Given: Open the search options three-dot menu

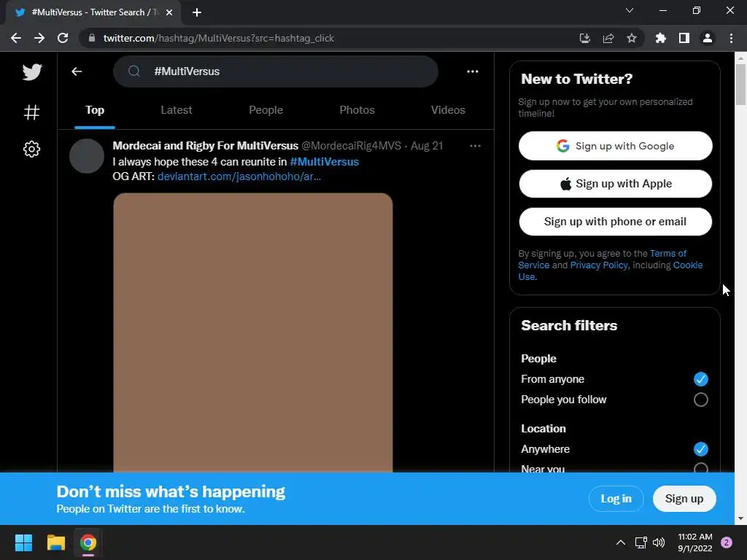Looking at the screenshot, I should coord(472,71).
